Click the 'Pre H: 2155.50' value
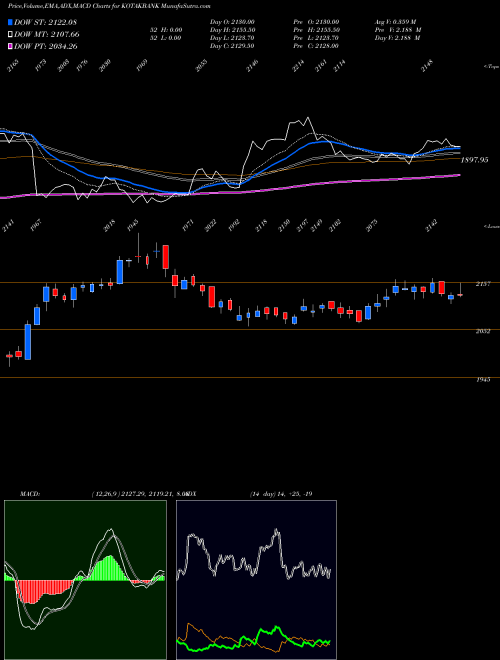Image resolution: width=500 pixels, height=660 pixels. pyautogui.click(x=316, y=30)
